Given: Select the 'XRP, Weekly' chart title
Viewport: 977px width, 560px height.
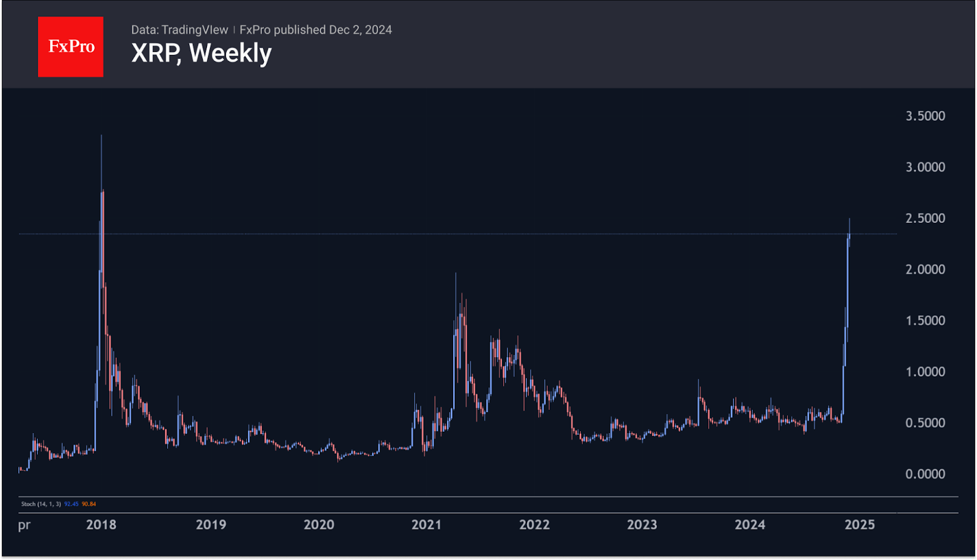Looking at the screenshot, I should [x=202, y=54].
